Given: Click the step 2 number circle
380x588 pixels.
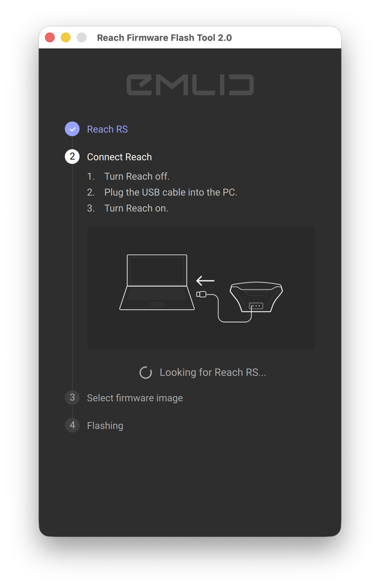Looking at the screenshot, I should coord(72,157).
